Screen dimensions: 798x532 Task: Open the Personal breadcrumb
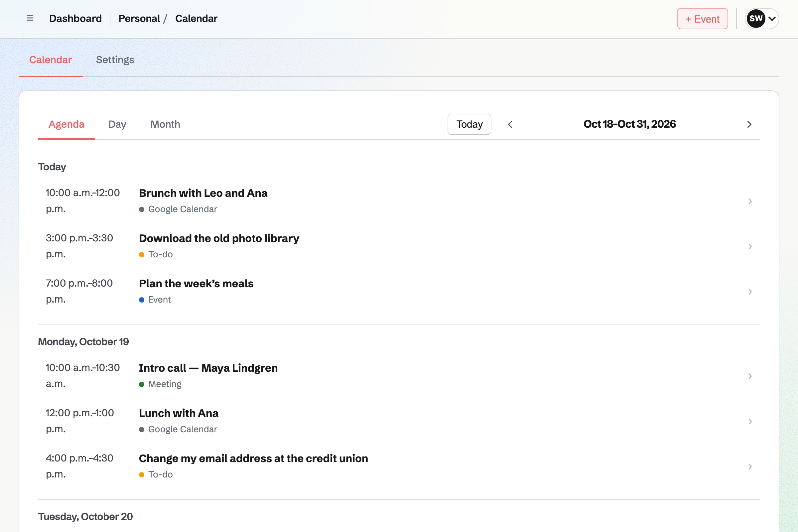[139, 18]
